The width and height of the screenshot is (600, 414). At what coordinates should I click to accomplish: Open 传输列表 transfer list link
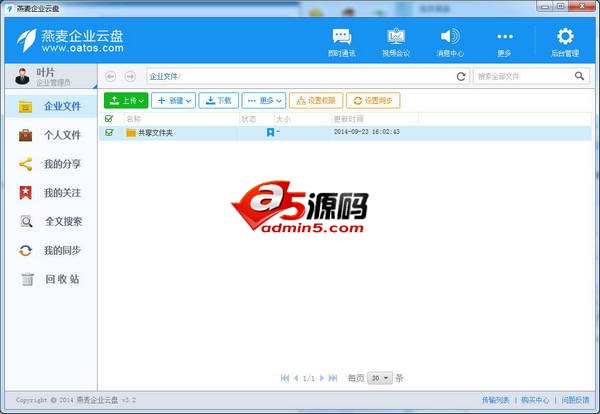pos(496,400)
